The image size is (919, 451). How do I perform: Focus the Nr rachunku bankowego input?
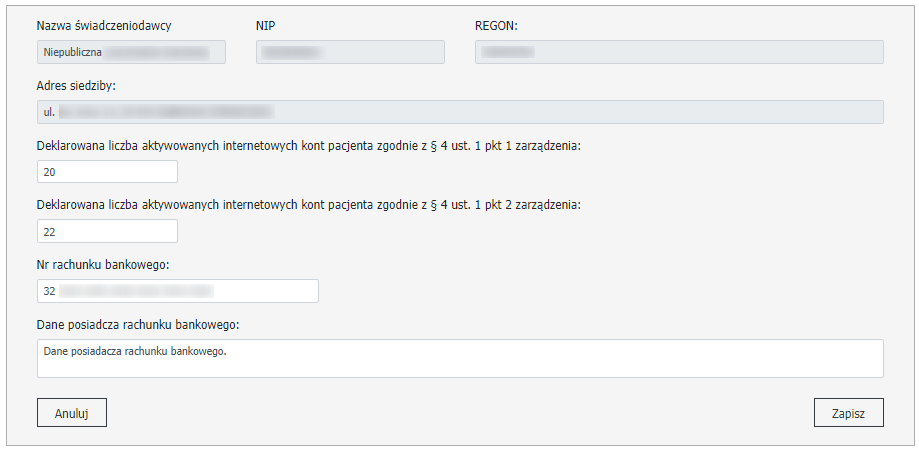tap(177, 291)
